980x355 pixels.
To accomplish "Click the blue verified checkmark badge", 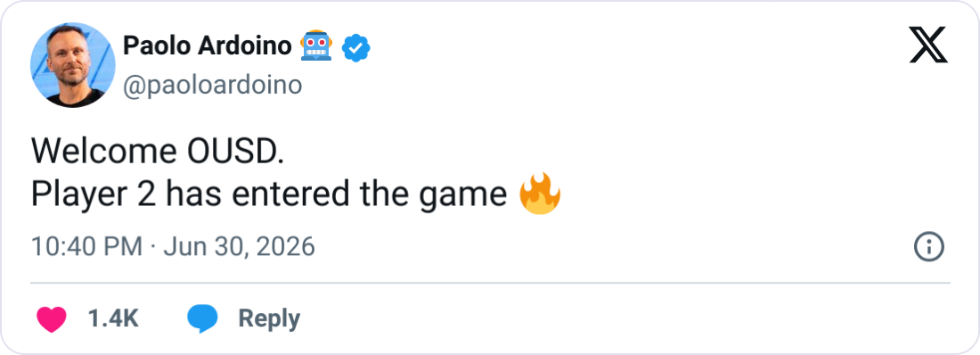I will [356, 47].
